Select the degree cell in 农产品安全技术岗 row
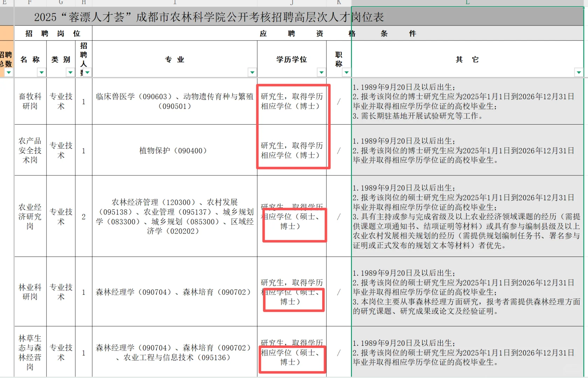The image size is (588, 378). [292, 150]
